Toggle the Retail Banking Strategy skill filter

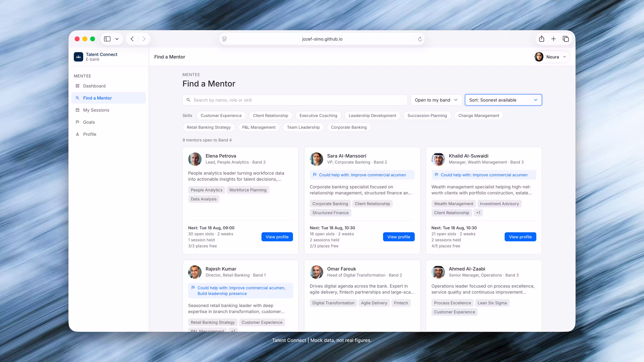209,127
